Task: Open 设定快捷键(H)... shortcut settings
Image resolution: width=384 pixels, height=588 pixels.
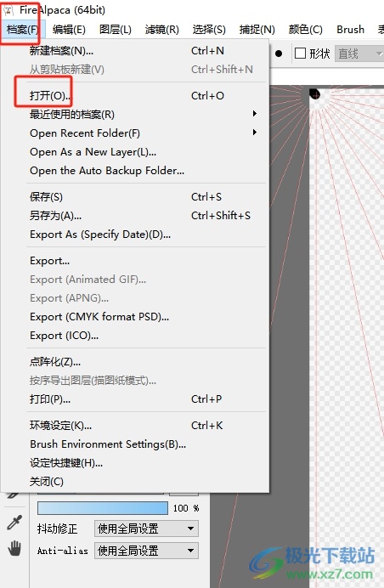Action: [x=135, y=463]
